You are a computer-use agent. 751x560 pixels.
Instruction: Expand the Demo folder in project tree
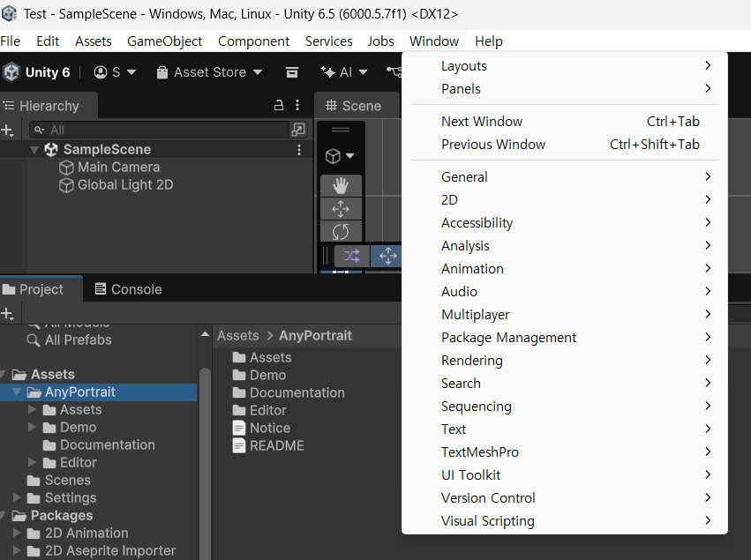pyautogui.click(x=32, y=427)
